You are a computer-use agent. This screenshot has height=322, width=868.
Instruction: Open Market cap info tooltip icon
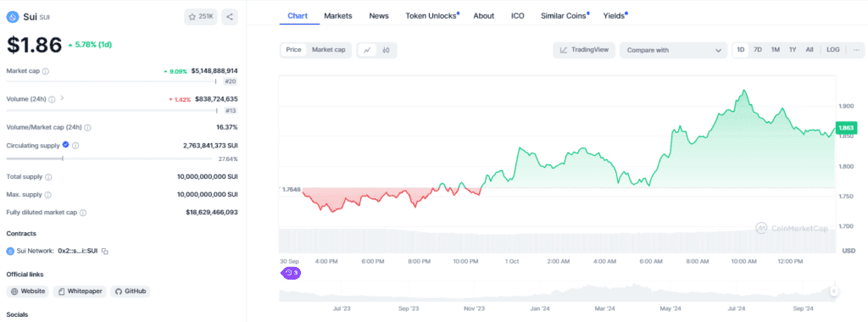coord(46,71)
